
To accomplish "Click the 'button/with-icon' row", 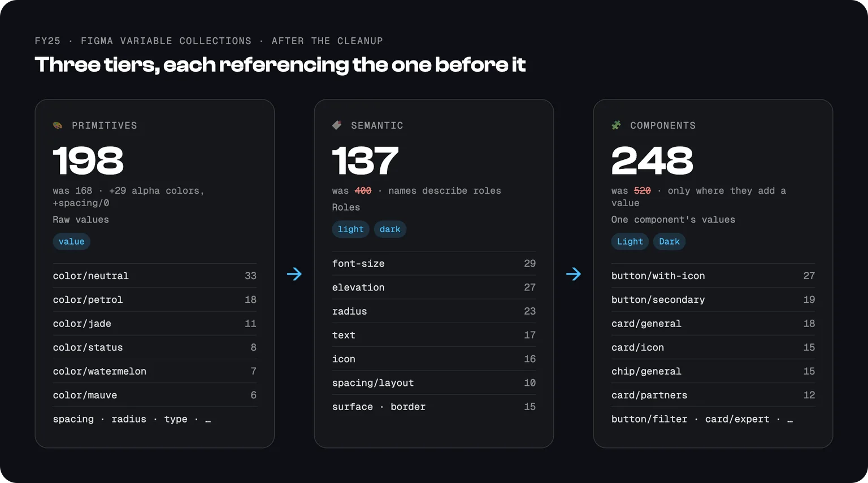I will tap(713, 276).
